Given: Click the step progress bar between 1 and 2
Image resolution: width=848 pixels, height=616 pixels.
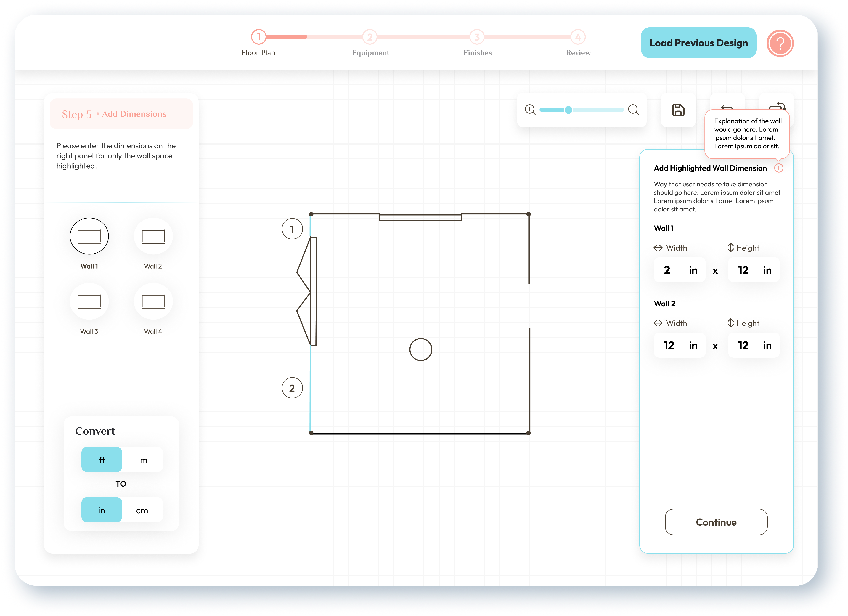Looking at the screenshot, I should tap(314, 37).
